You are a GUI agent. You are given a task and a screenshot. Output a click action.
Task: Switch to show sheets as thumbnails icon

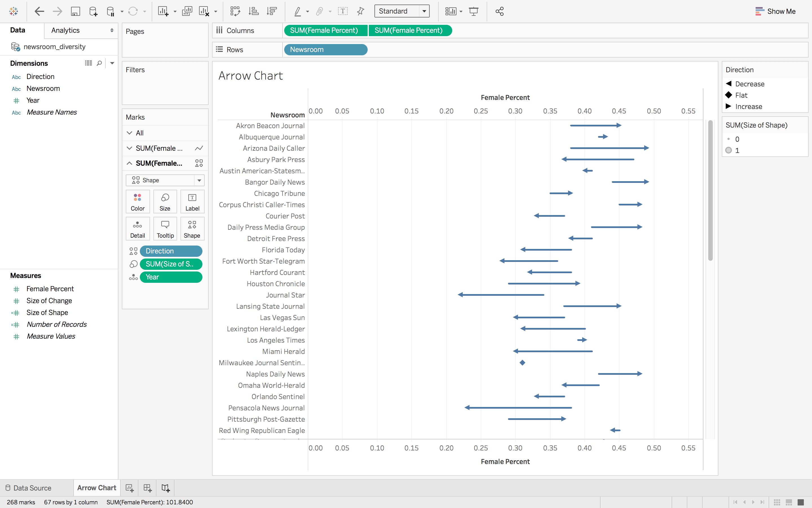point(777,502)
